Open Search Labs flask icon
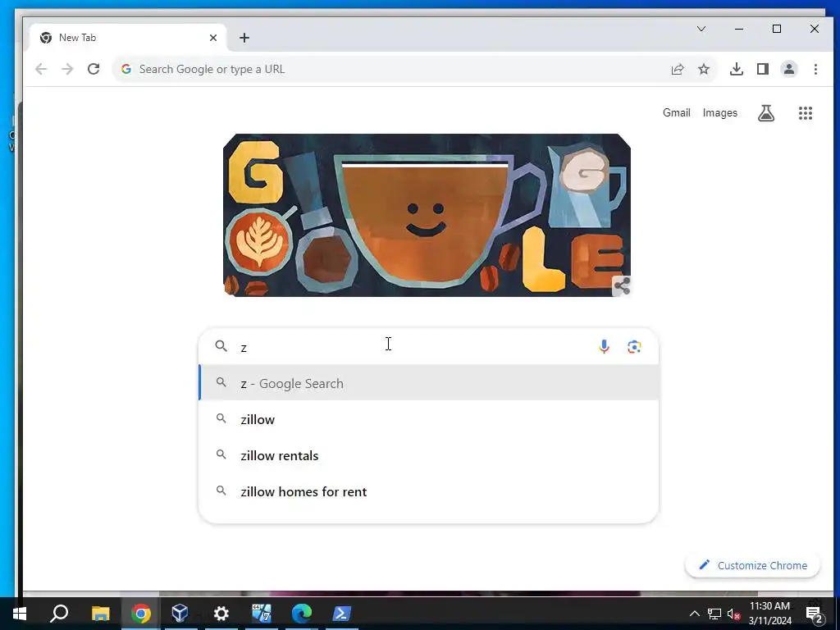840x630 pixels. point(765,113)
